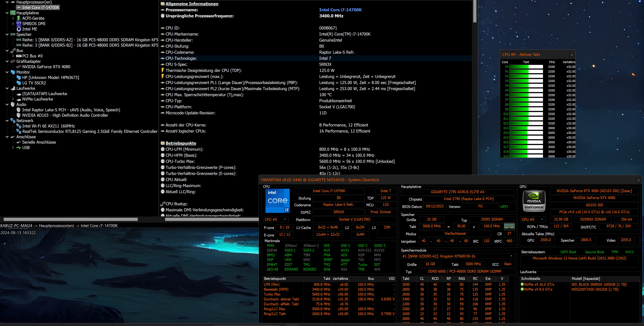Expand the SMBIOS DMI node

click(13, 24)
